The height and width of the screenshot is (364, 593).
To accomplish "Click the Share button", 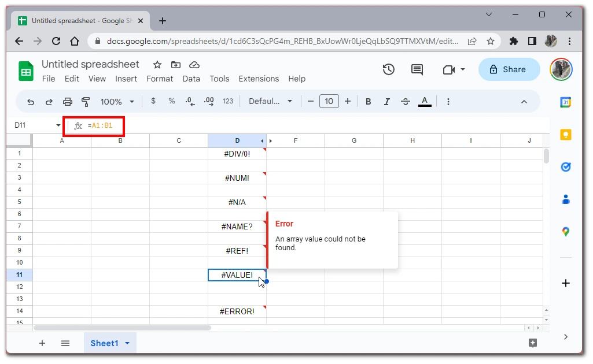I will 508,69.
